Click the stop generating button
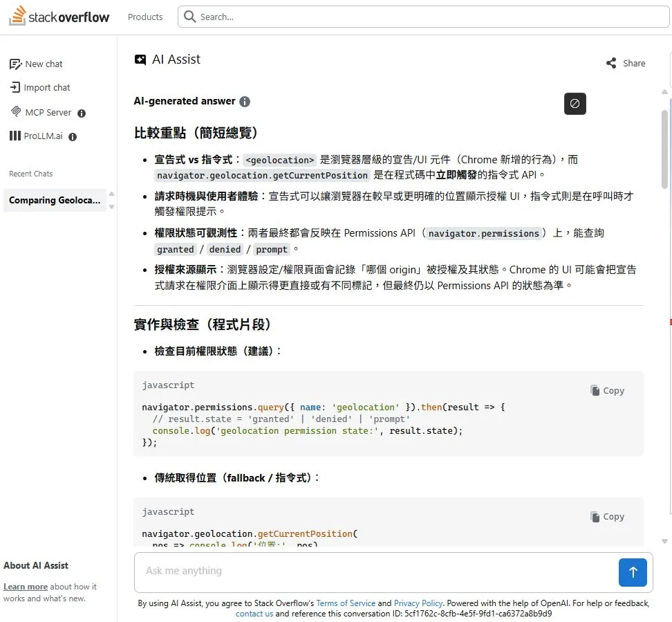Image resolution: width=672 pixels, height=622 pixels. (575, 104)
